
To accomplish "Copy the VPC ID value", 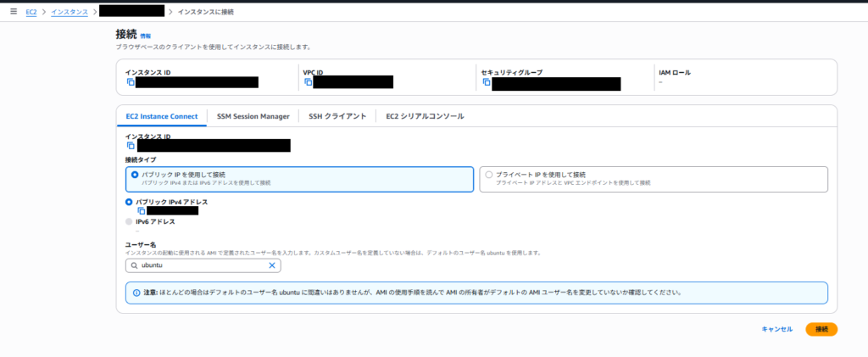I will pyautogui.click(x=308, y=82).
